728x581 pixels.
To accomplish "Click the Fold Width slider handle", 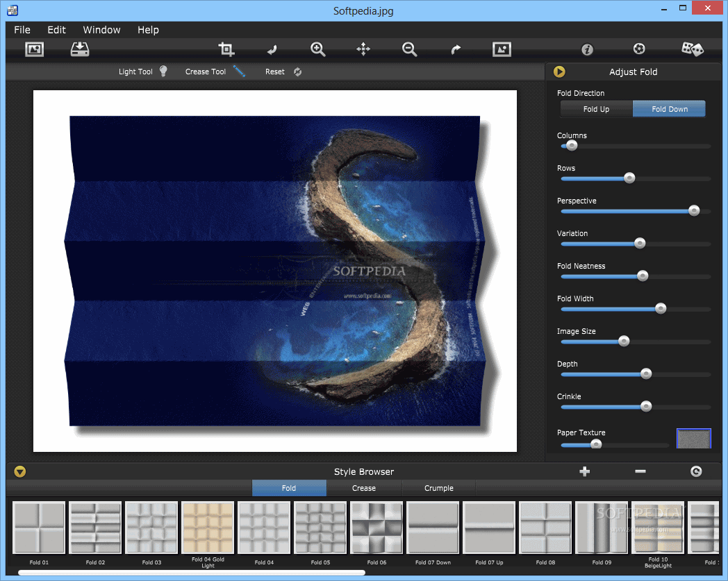I will (661, 309).
